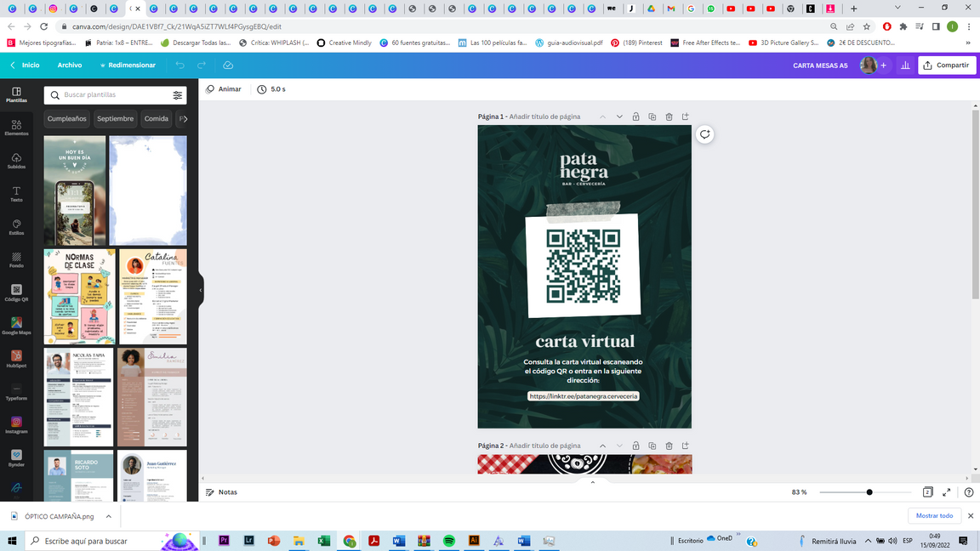Click the QR code on the canvas
Image resolution: width=980 pixels, height=551 pixels.
(584, 267)
